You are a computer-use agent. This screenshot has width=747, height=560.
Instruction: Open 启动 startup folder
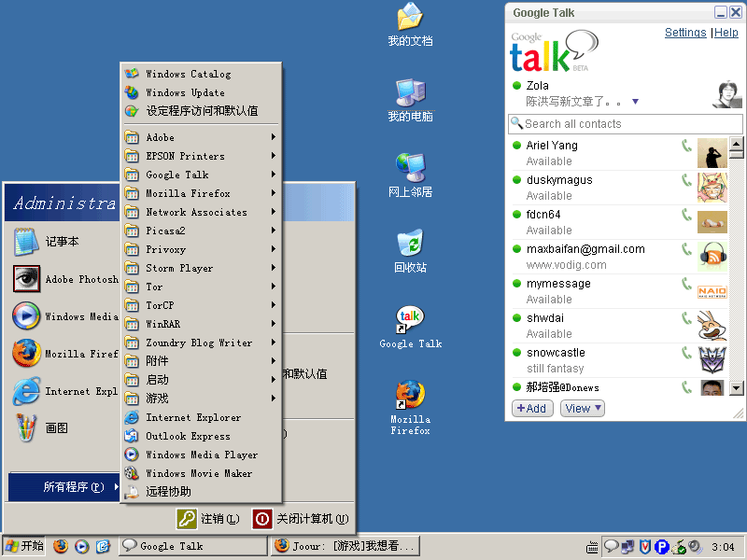(200, 380)
